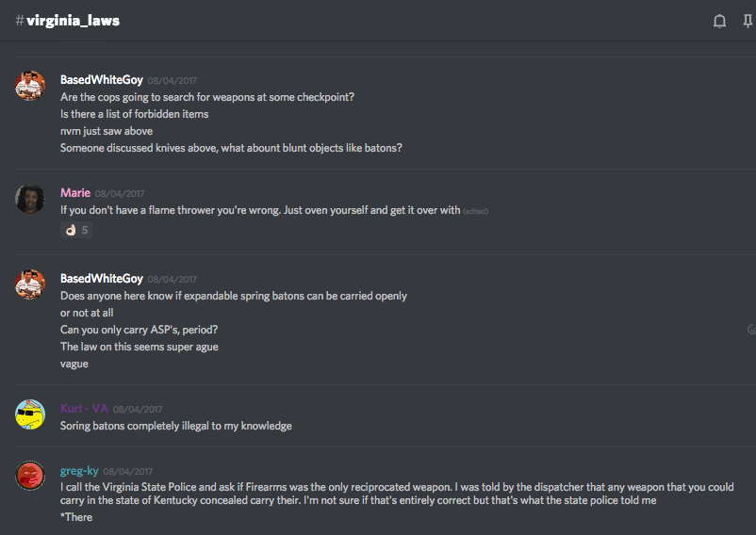Click the Kurt - VA username
Viewport: 756px width, 535px height.
coord(84,409)
